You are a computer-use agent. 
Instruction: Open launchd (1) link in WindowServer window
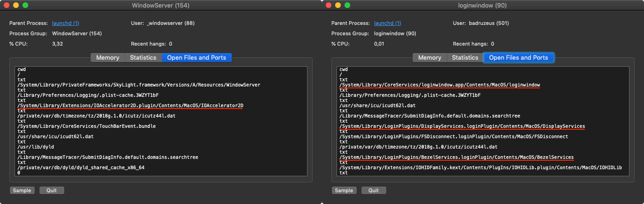click(66, 23)
